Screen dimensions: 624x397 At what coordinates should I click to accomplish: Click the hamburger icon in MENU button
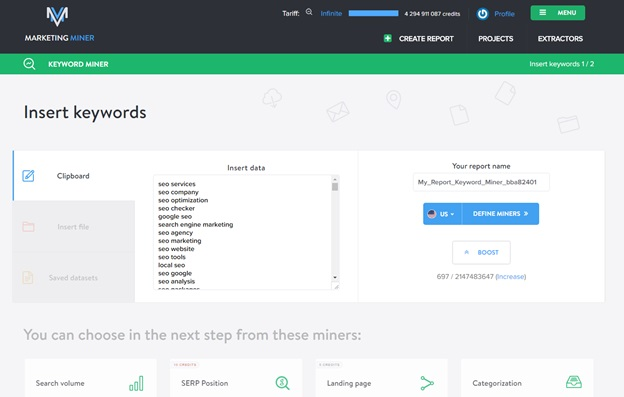(x=542, y=13)
